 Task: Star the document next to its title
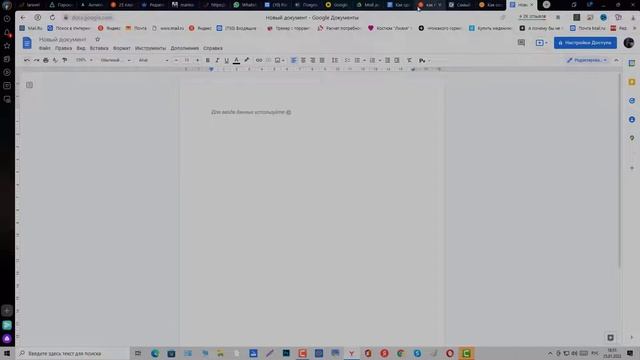[x=98, y=39]
